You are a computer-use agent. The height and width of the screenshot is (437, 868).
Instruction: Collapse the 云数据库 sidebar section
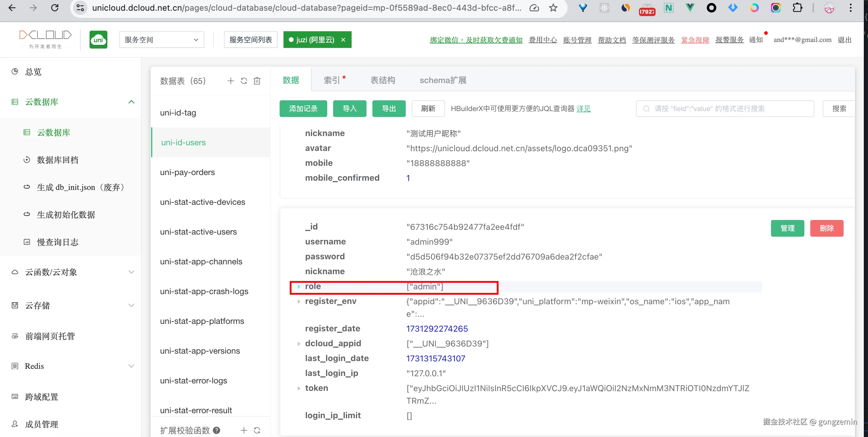click(x=131, y=102)
